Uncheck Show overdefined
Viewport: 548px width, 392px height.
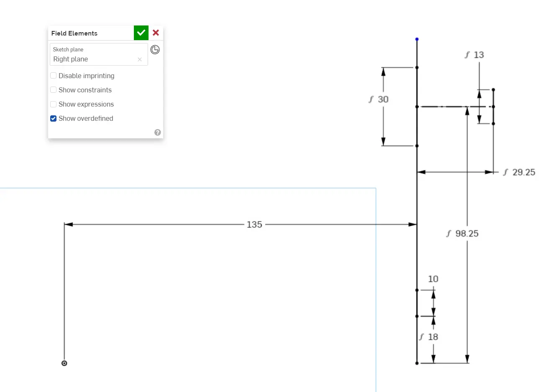(x=54, y=118)
